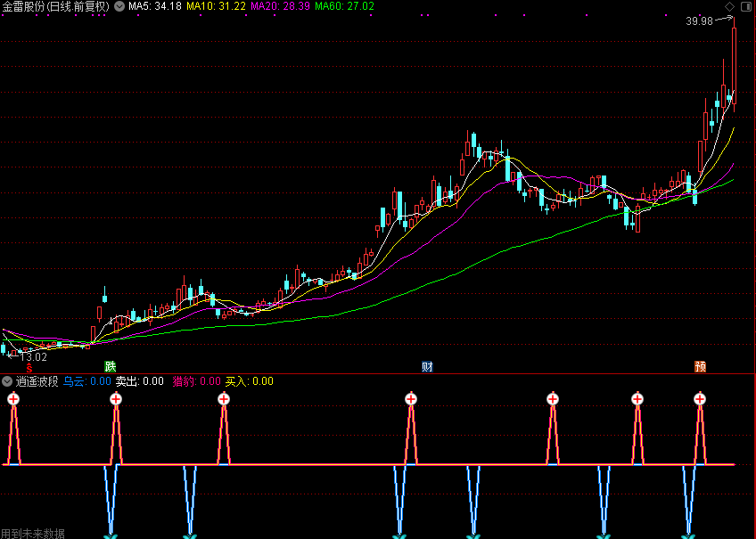This screenshot has height=539, width=756.
Task: Click the 金雷股份(日线 前复权) chart title
Action: [x=55, y=6]
